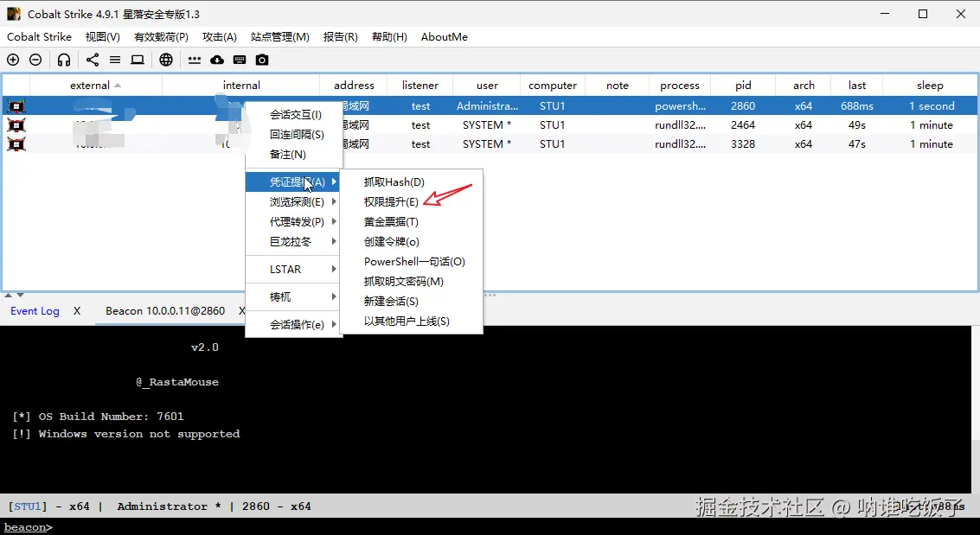Image resolution: width=980 pixels, height=535 pixels.
Task: Select 新建会话(S) in submenu
Action: click(411, 302)
